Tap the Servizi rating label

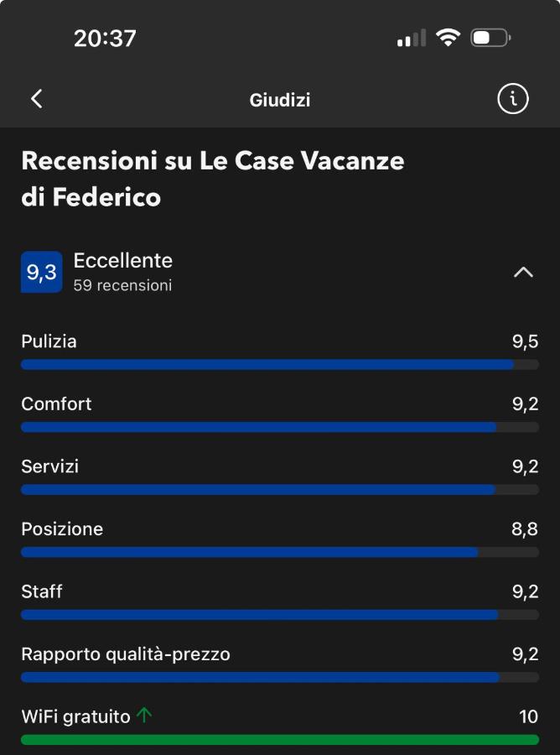coord(50,466)
